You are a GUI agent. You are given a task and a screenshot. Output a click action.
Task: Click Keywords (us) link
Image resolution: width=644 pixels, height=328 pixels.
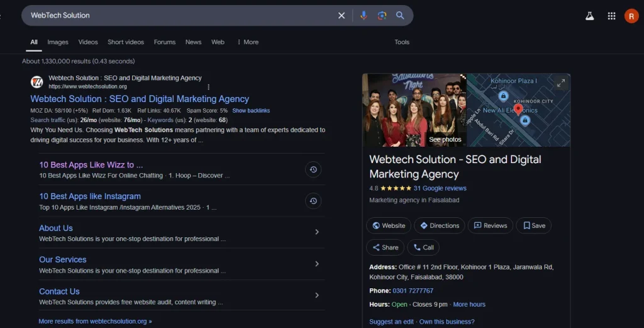click(x=167, y=120)
